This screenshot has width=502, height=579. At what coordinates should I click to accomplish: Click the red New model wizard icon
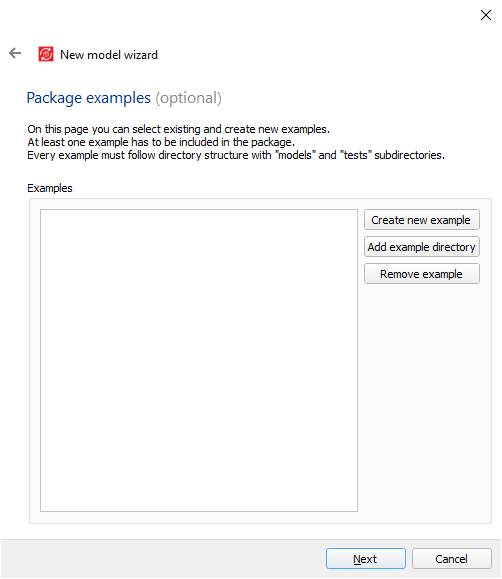pyautogui.click(x=46, y=54)
